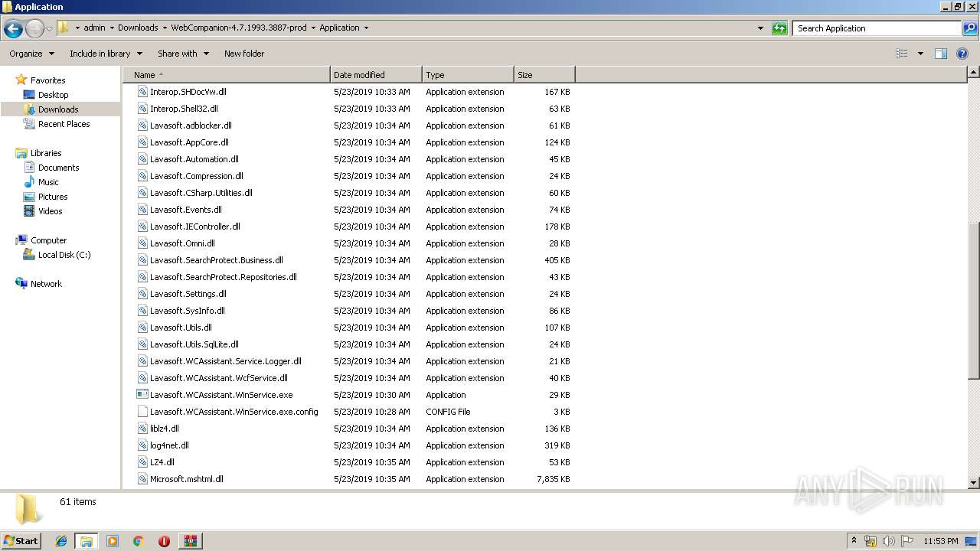980x551 pixels.
Task: Select Documents under Libraries
Action: pos(58,168)
